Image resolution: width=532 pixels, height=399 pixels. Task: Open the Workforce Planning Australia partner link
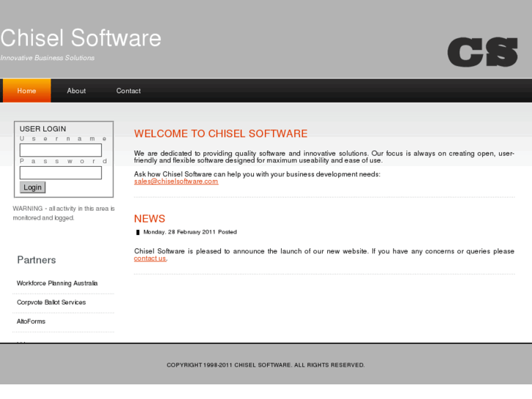57,283
